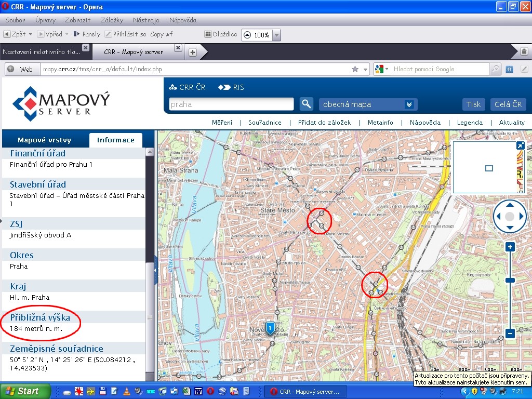
Task: Collapse the overview mini-map with corner arrow
Action: tap(520, 146)
